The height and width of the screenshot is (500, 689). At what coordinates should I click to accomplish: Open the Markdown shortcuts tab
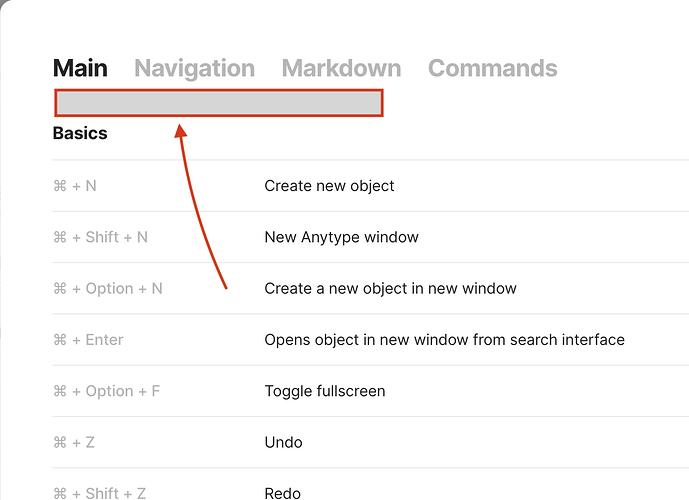pyautogui.click(x=341, y=68)
